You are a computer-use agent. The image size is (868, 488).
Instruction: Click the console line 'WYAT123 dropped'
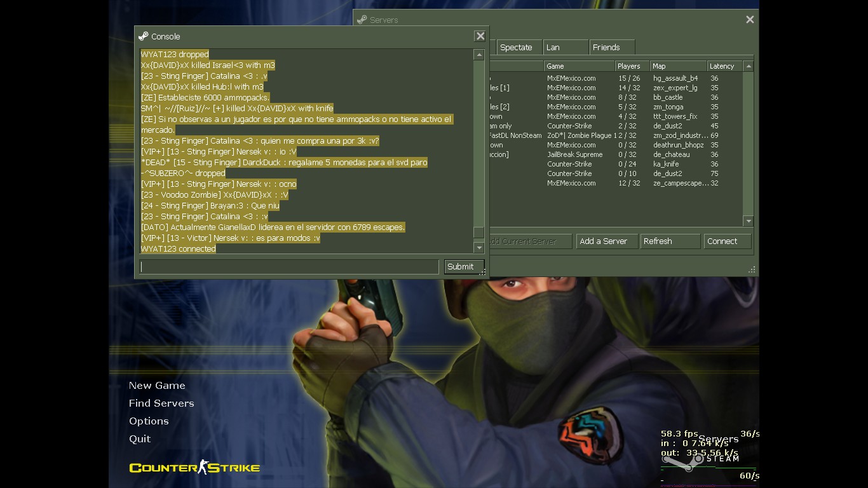pos(175,55)
